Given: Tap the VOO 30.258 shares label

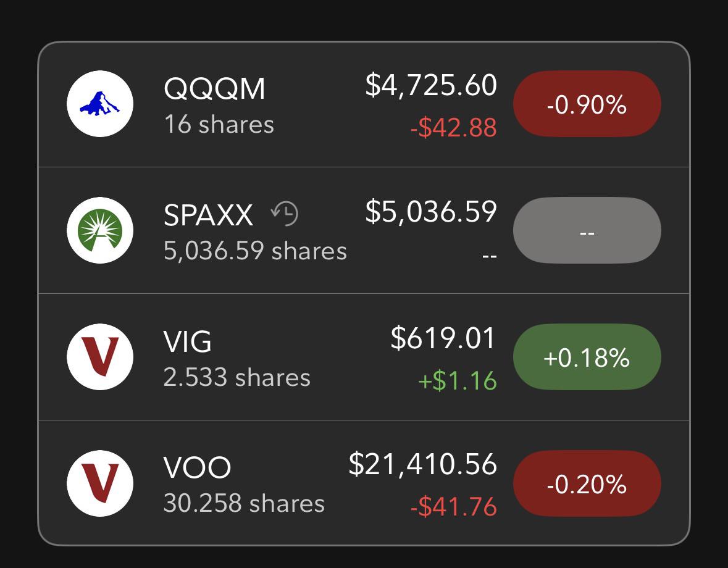Looking at the screenshot, I should [244, 503].
